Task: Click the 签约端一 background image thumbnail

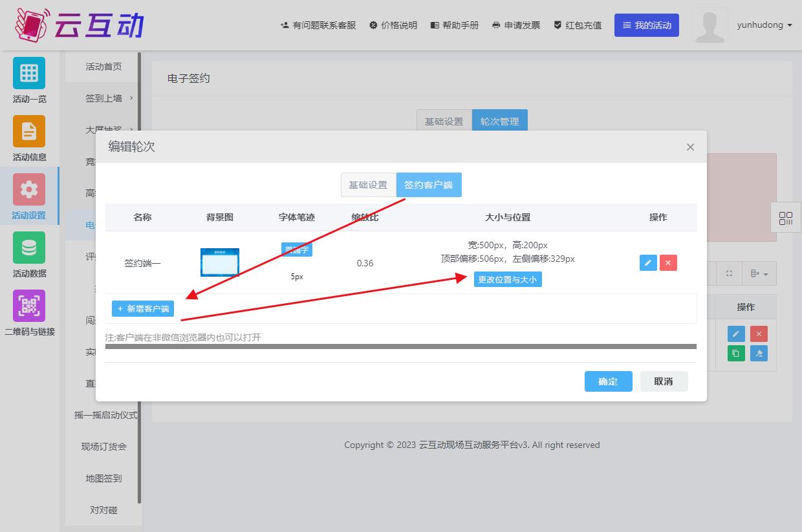Action: [x=220, y=262]
